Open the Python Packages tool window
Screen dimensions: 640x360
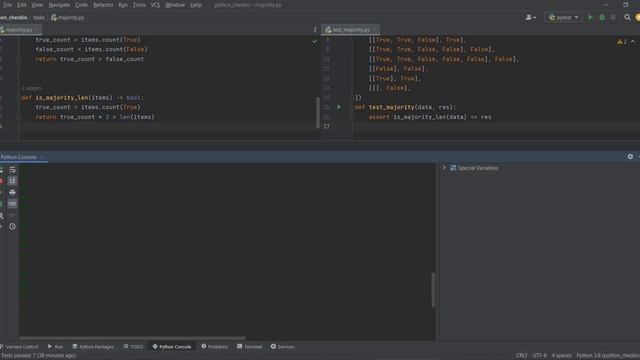coord(93,347)
